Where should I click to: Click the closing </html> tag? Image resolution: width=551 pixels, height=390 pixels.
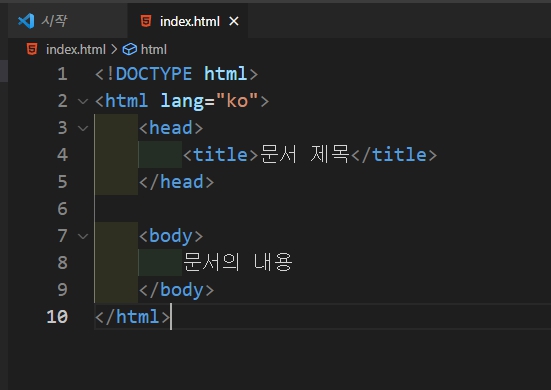[x=132, y=317]
